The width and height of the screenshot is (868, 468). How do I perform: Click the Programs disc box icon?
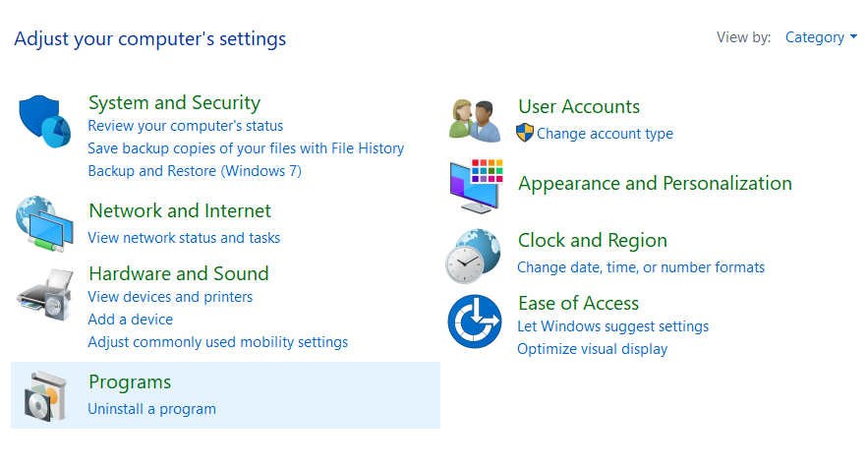pos(45,396)
